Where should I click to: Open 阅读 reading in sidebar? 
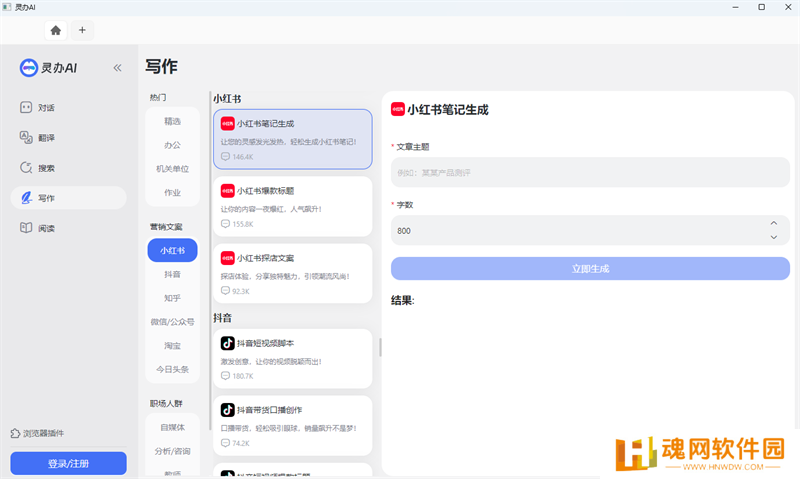pos(68,228)
